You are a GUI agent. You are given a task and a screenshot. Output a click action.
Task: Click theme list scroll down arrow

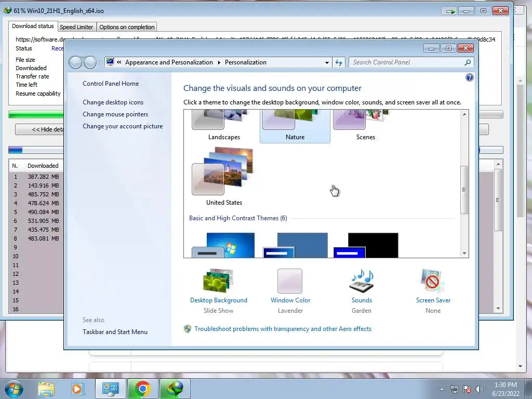(x=464, y=254)
